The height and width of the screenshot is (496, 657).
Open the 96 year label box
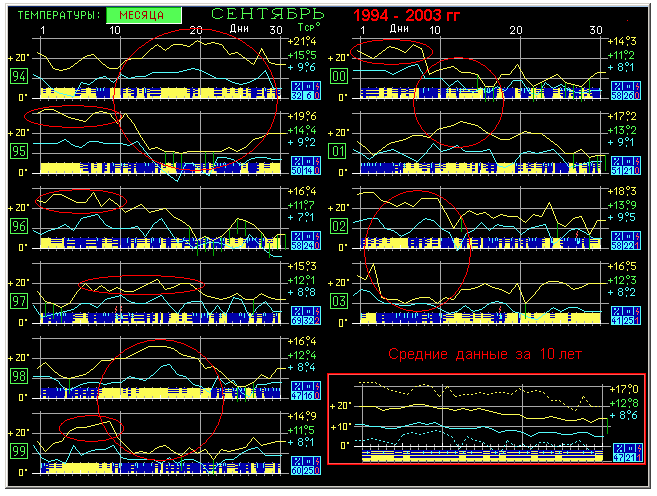pos(19,226)
